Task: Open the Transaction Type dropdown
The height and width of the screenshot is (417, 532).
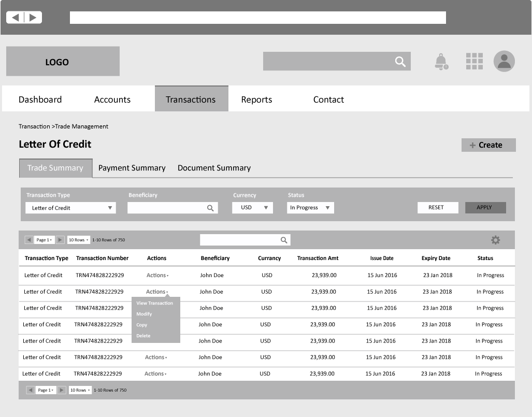Action: point(70,208)
